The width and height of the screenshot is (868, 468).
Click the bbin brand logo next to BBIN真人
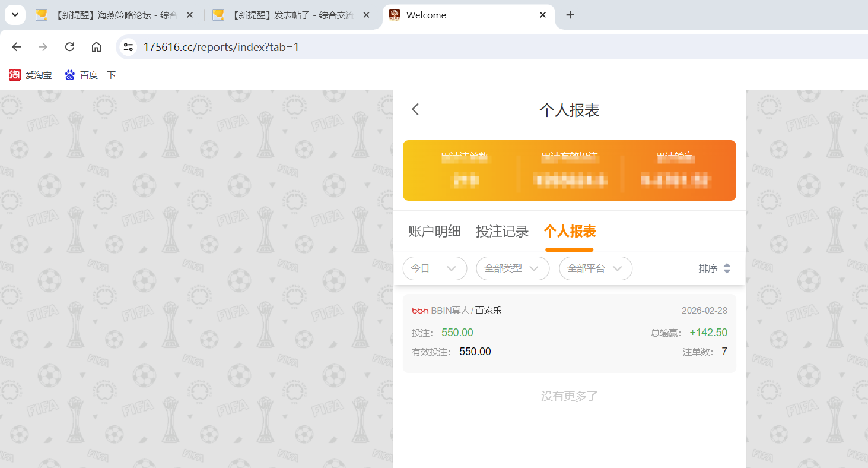pos(419,310)
